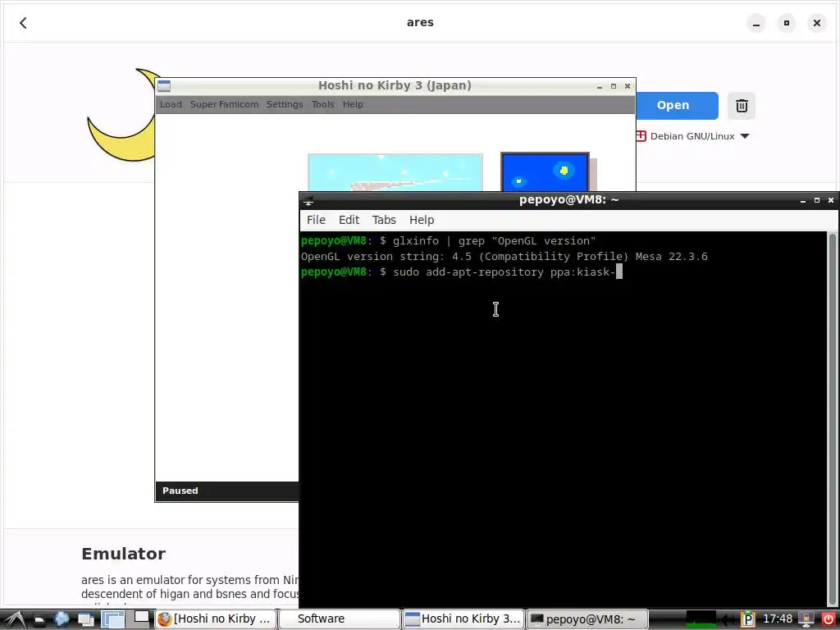
Task: Click the terminal window's title-bar icon
Action: 308,200
